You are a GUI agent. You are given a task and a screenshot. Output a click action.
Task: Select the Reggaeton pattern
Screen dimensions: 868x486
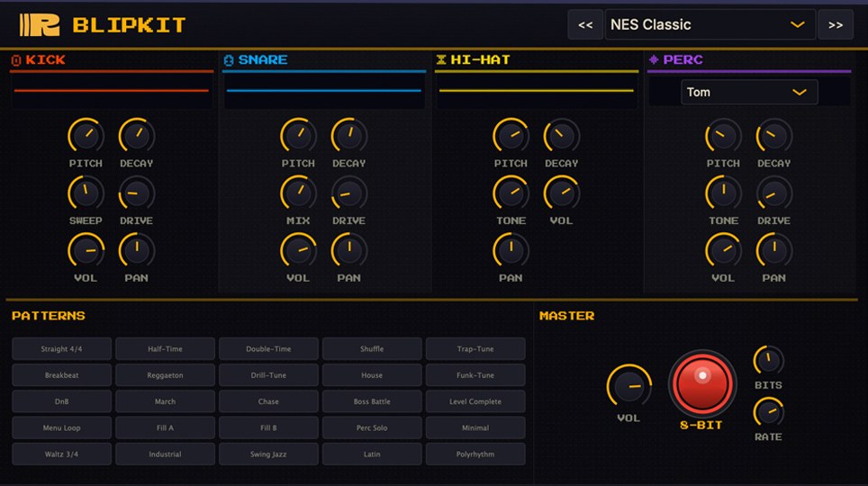[x=165, y=375]
